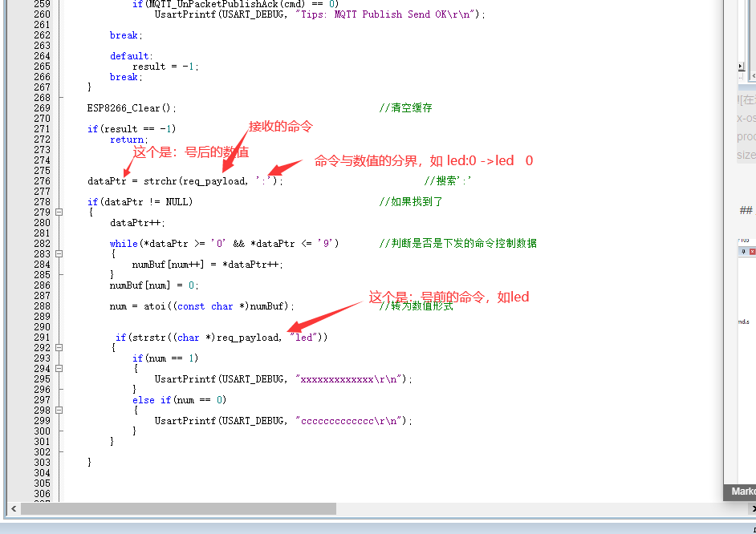756x534 pixels.
Task: Click the "ccccccccccccc" UsartPrintf line
Action: tap(283, 421)
